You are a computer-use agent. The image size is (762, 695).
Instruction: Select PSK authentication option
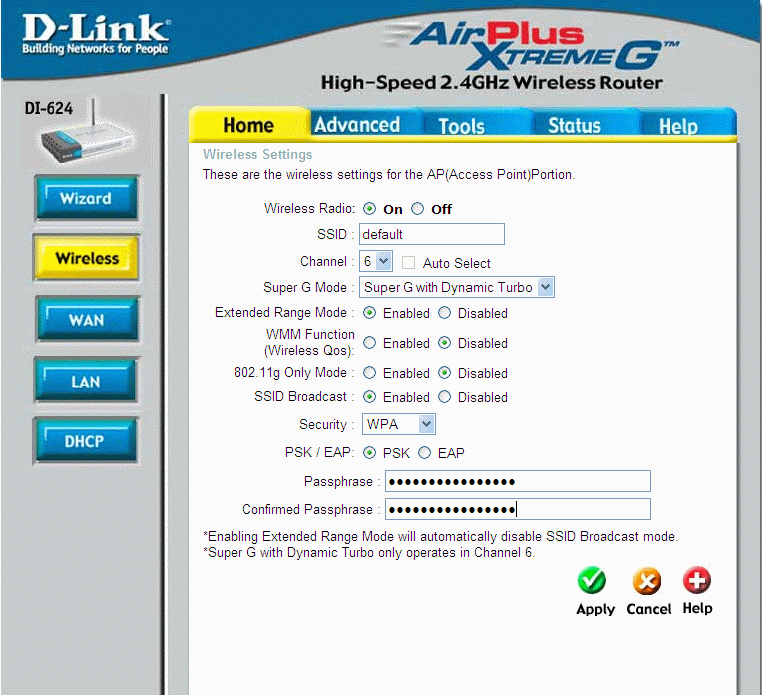(x=369, y=453)
